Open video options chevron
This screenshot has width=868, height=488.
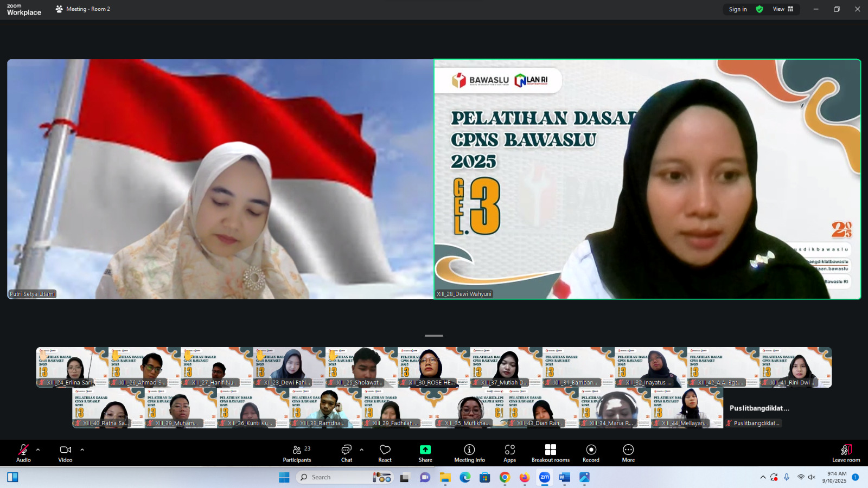click(82, 449)
